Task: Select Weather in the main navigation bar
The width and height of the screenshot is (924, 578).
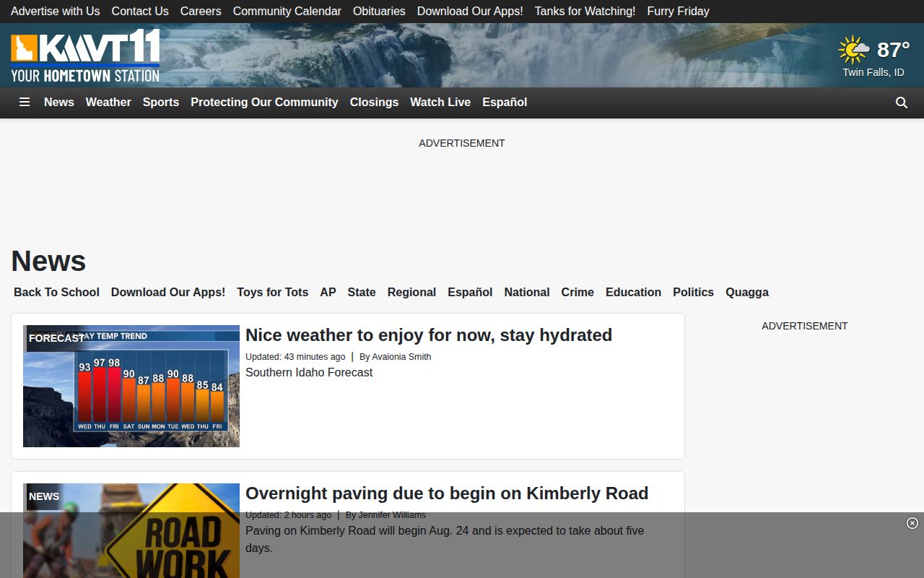Action: coord(108,103)
